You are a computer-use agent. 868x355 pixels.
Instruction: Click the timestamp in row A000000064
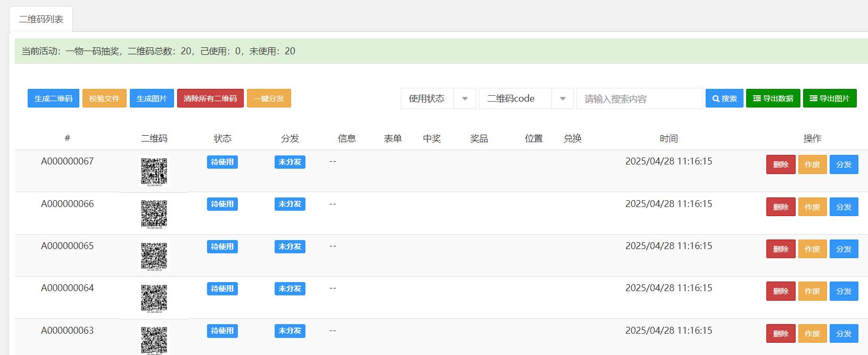point(668,288)
